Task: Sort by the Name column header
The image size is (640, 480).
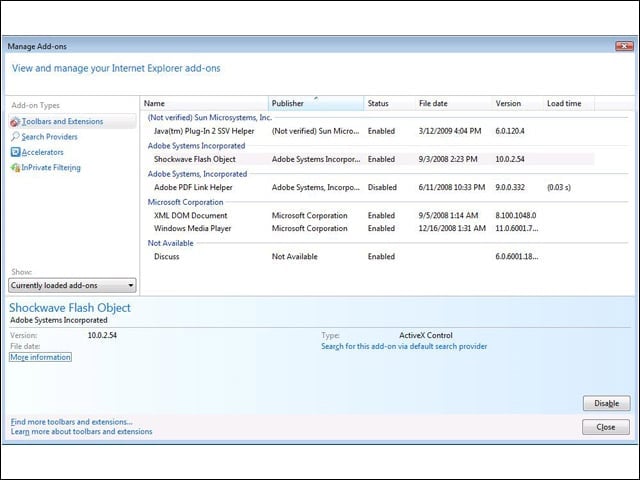Action: [x=204, y=103]
